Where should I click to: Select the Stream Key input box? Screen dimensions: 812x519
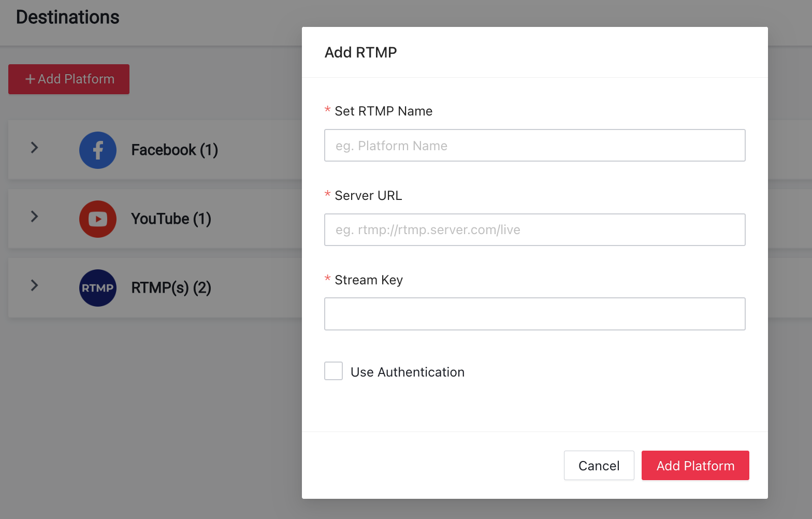pos(535,314)
